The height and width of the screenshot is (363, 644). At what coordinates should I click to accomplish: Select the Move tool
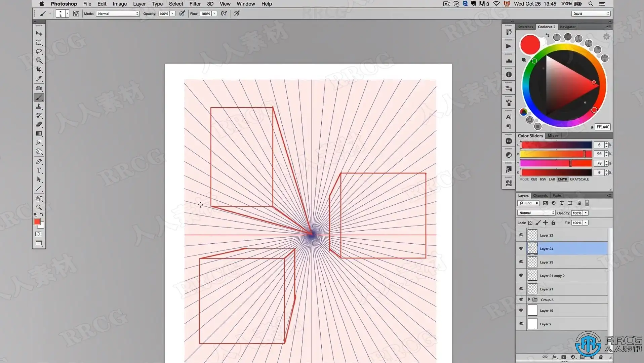(x=39, y=33)
